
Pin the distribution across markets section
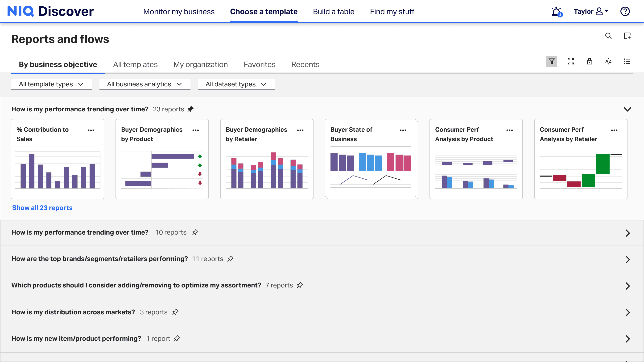(x=175, y=312)
